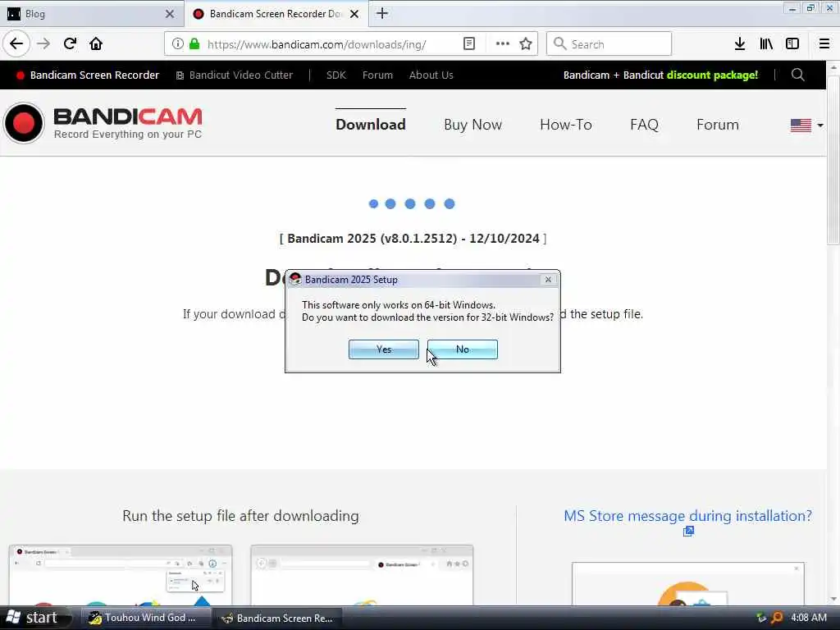
Task: Open first setup instruction screenshot thumbnail
Action: [x=121, y=575]
